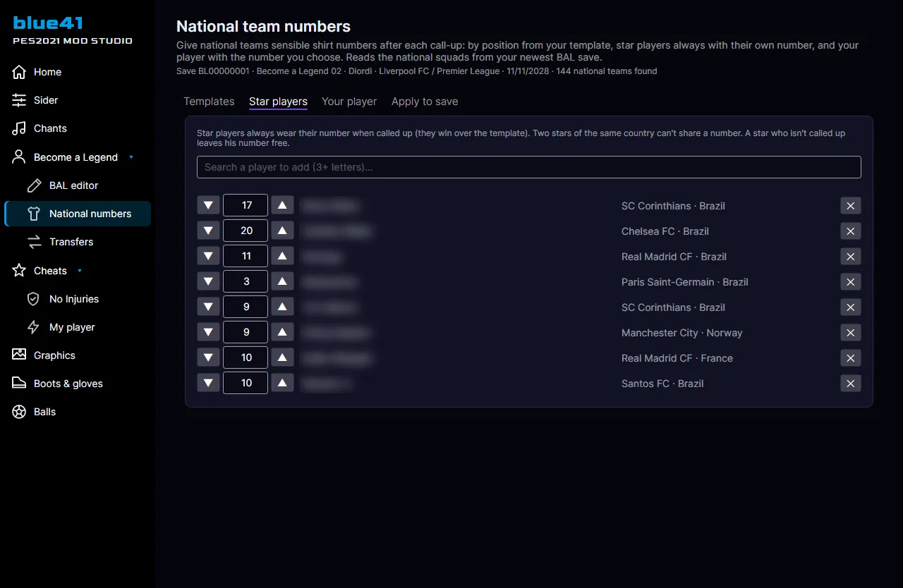Select the Star players tab
This screenshot has height=588, width=903.
(278, 102)
